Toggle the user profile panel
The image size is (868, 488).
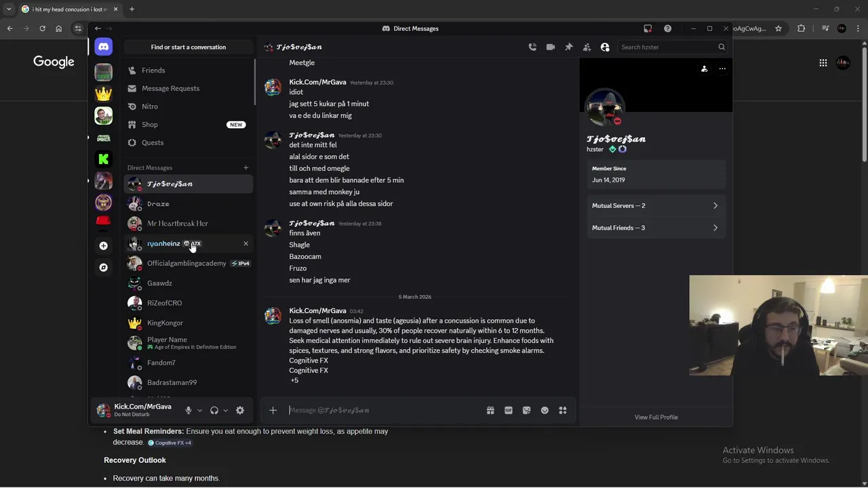click(x=605, y=47)
